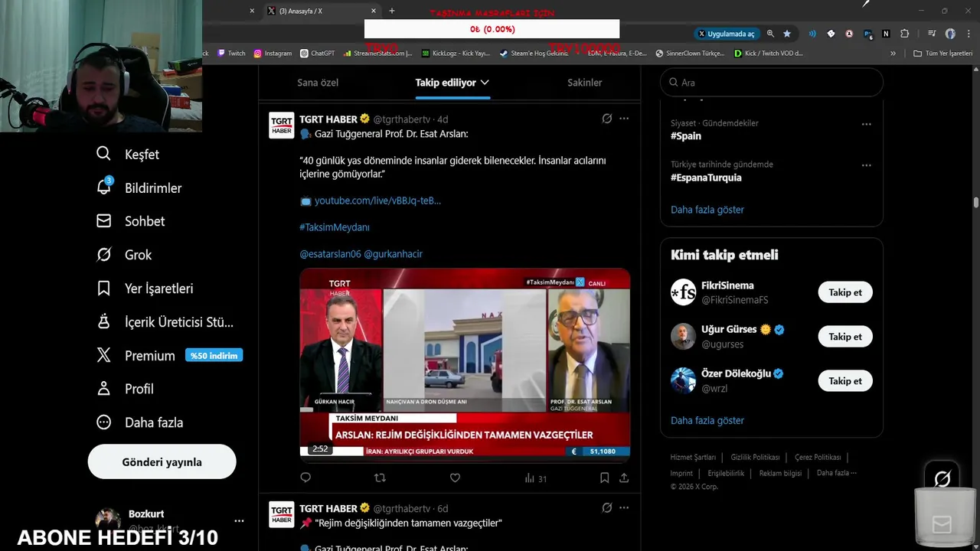The height and width of the screenshot is (551, 980).
Task: Open the #Spain trend
Action: (x=686, y=136)
